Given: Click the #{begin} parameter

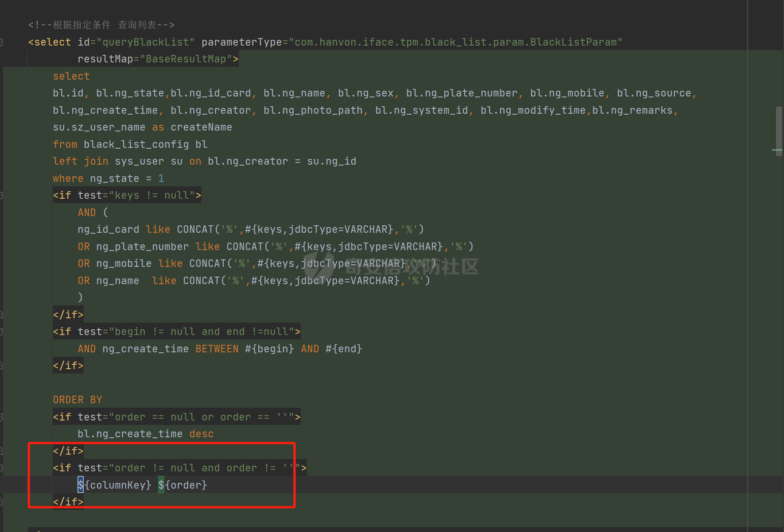Looking at the screenshot, I should (x=270, y=349).
